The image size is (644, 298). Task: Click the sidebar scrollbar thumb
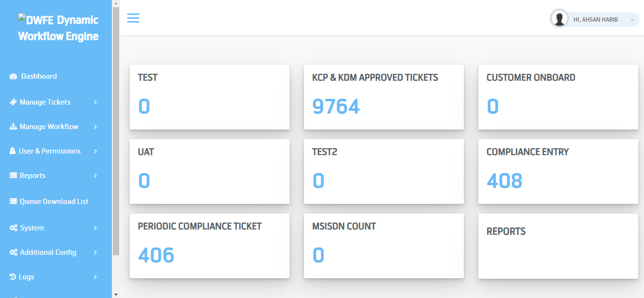pyautogui.click(x=116, y=131)
